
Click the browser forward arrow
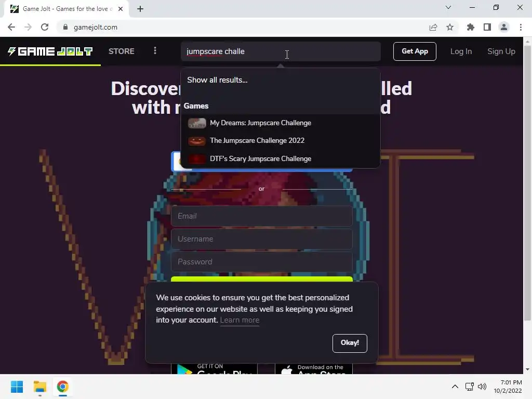[x=28, y=27]
